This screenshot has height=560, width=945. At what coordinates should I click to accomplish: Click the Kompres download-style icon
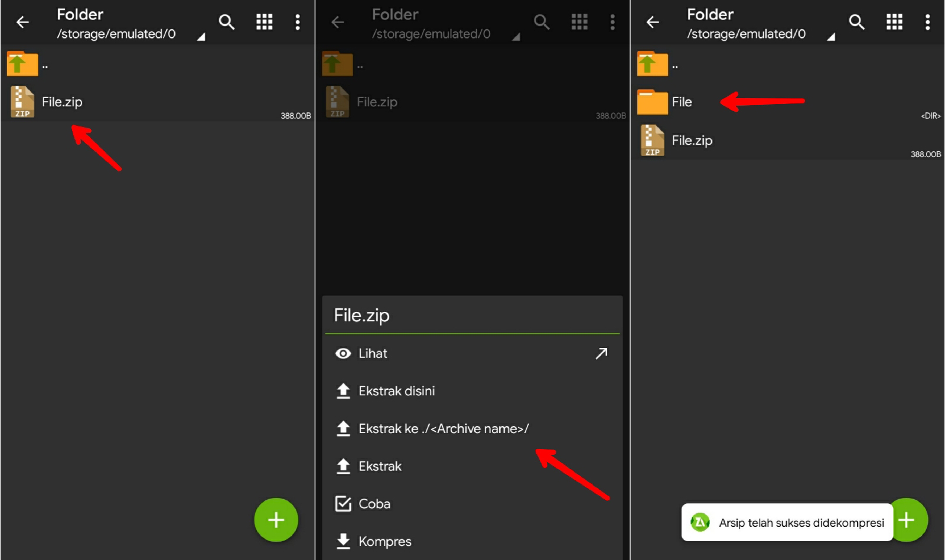pos(343,541)
